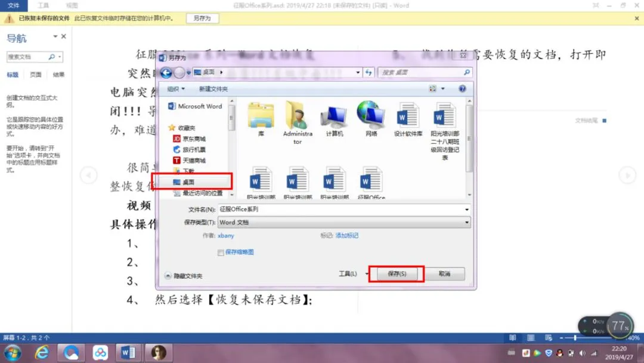Open the 视图 menu in Word
Image resolution: width=644 pixels, height=363 pixels.
72,5
